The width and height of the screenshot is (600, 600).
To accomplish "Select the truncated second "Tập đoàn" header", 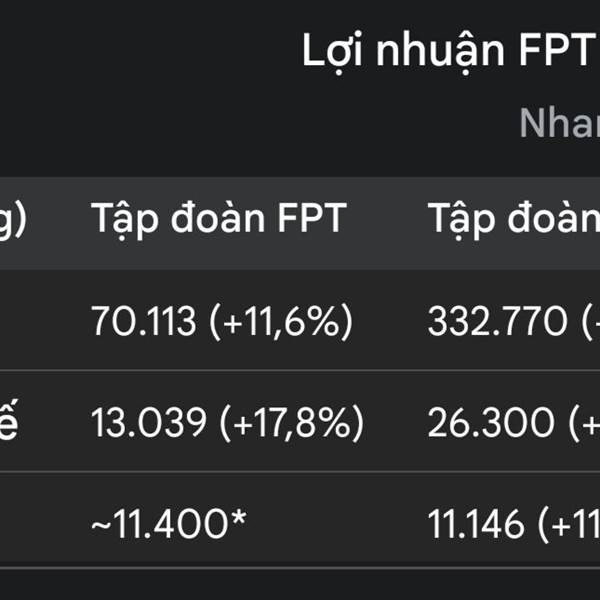I will click(x=513, y=218).
